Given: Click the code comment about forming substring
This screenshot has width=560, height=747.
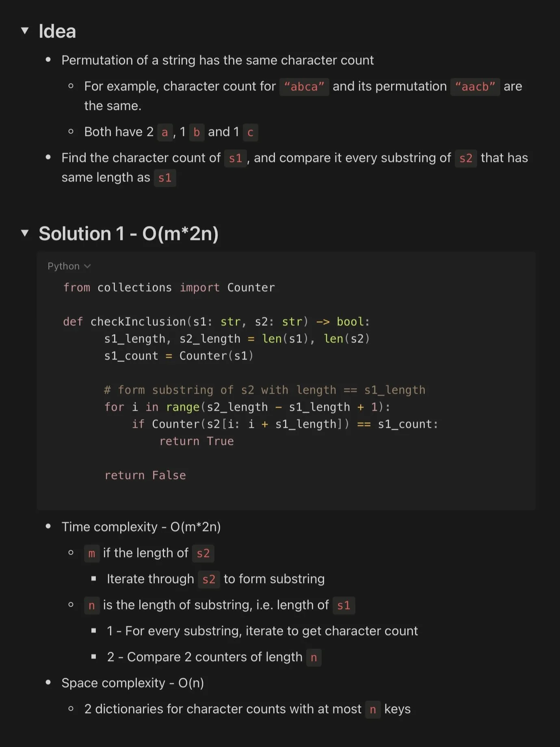Looking at the screenshot, I should (x=265, y=390).
